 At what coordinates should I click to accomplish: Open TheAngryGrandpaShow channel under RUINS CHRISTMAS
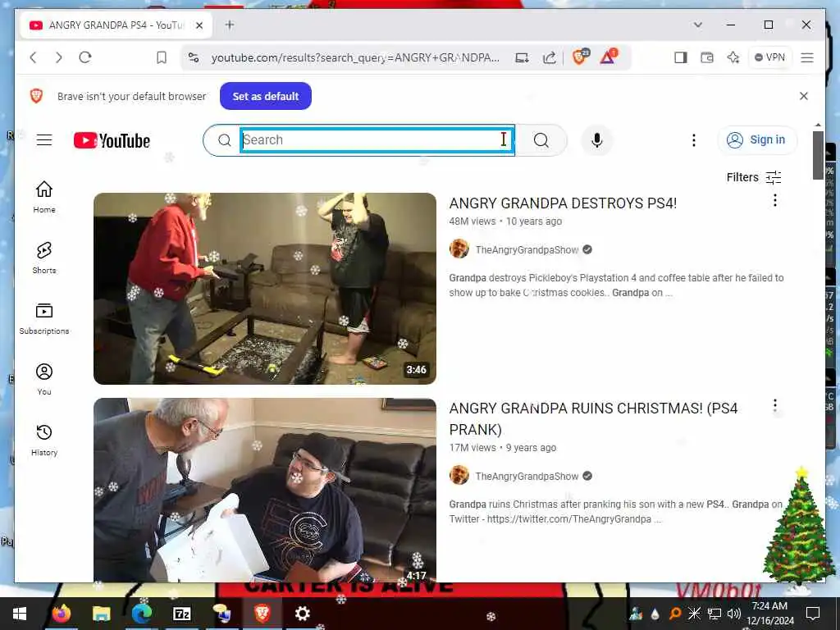[x=527, y=477]
